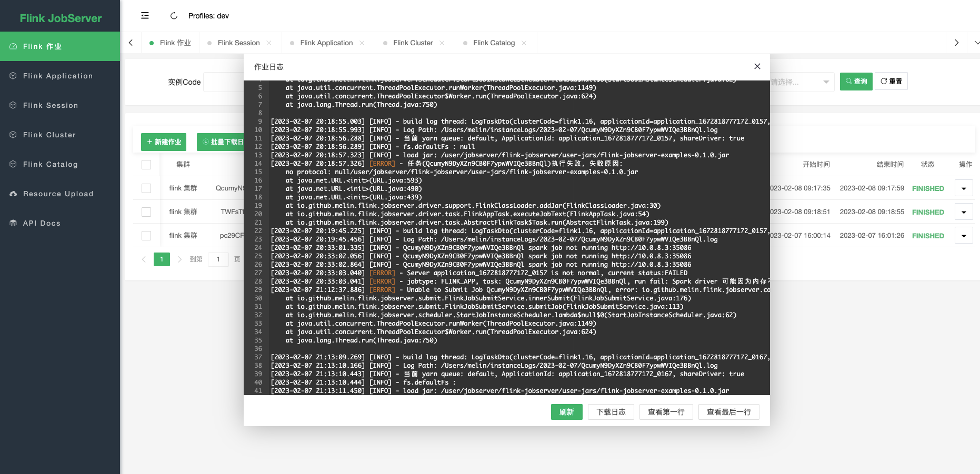Screen dimensions: 980x474
Task: Click the Flink Session sidebar cube icon
Action: (x=13, y=105)
